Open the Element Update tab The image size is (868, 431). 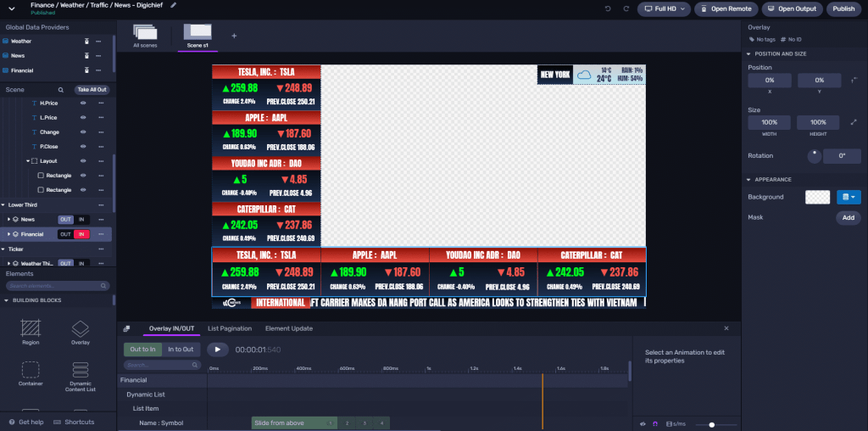tap(288, 328)
